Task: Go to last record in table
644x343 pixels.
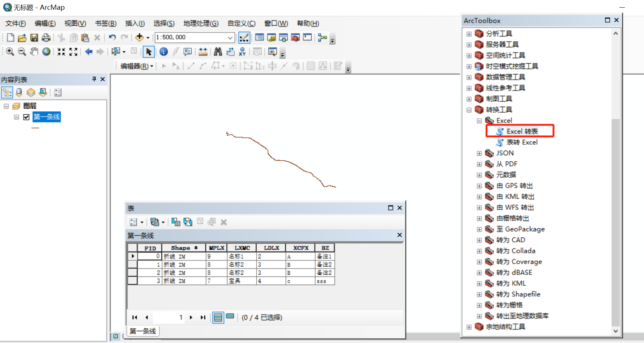Action: pyautogui.click(x=203, y=317)
